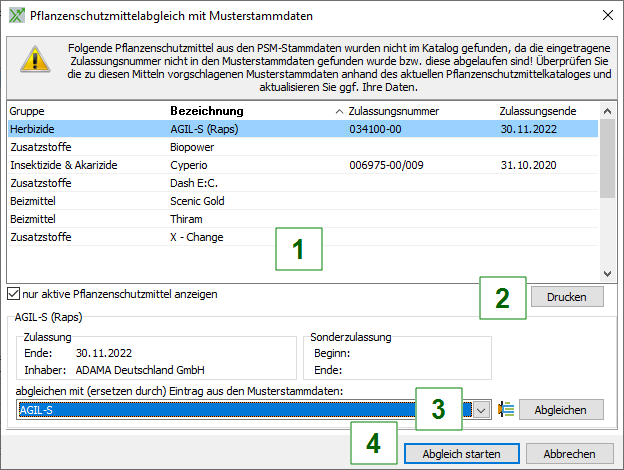Click the application icon in the title bar
Image resolution: width=624 pixels, height=470 pixels.
(14, 14)
